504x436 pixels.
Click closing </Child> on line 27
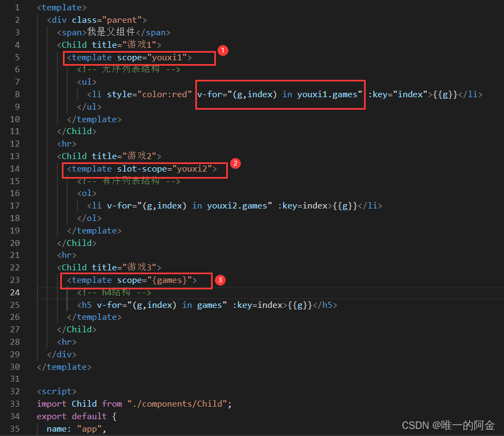point(77,330)
